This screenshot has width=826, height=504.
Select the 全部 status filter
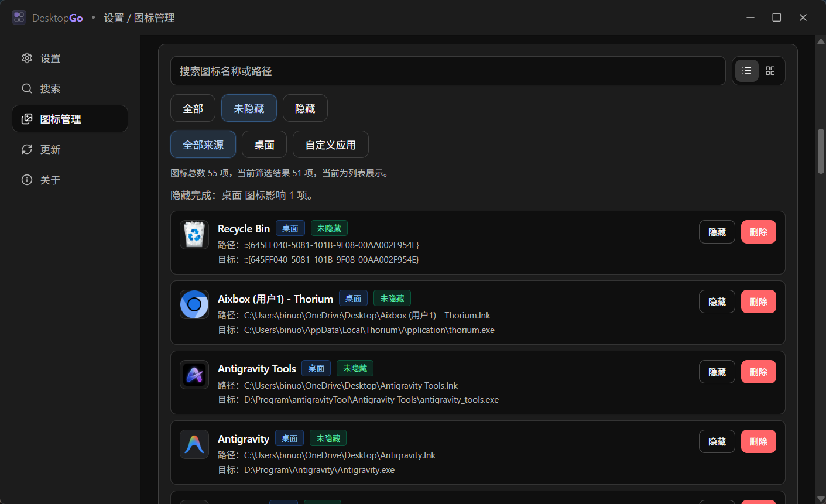(193, 108)
